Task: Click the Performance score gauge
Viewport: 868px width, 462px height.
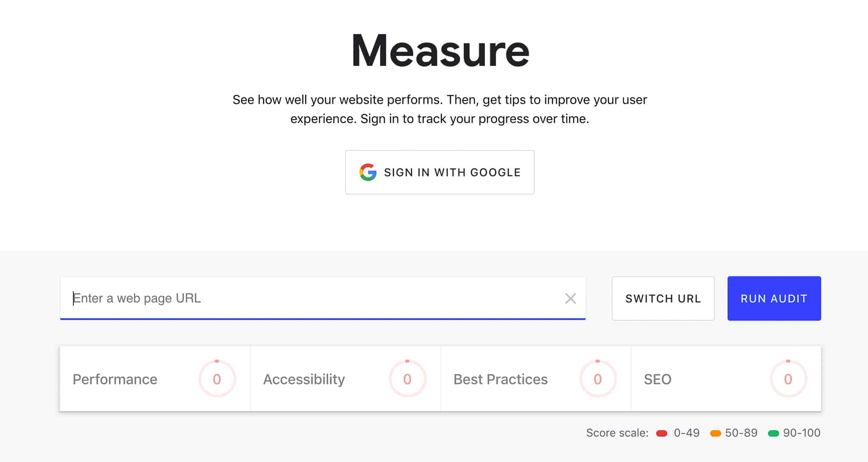Action: [x=217, y=379]
